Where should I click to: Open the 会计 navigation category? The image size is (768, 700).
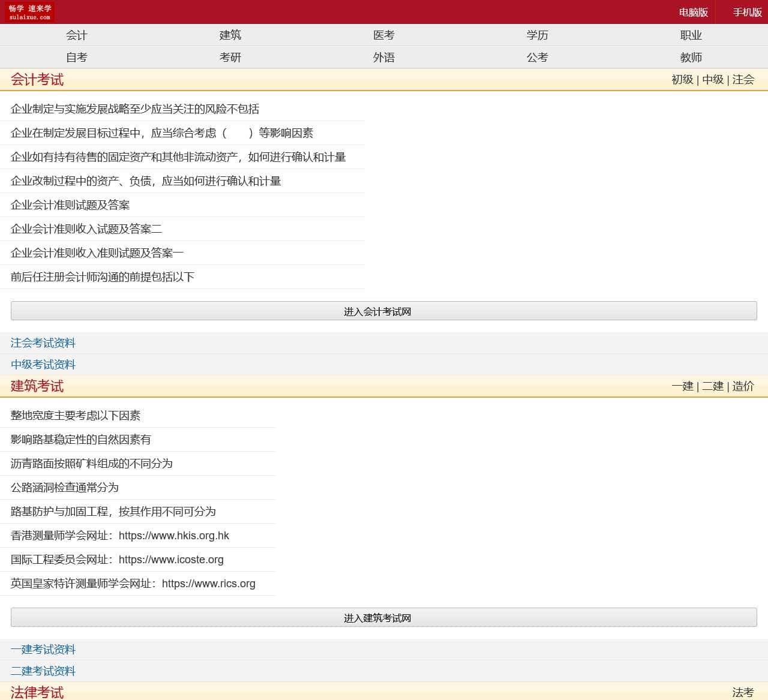[x=77, y=35]
